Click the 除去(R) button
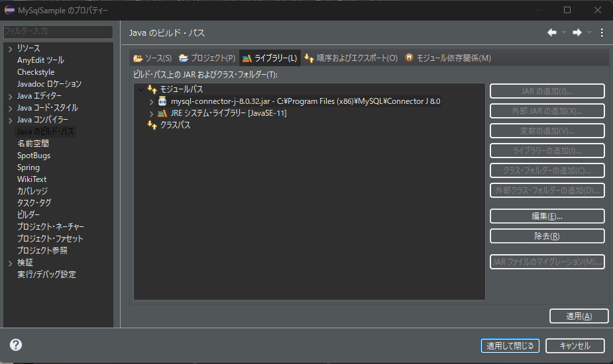613x364 pixels. pyautogui.click(x=547, y=236)
